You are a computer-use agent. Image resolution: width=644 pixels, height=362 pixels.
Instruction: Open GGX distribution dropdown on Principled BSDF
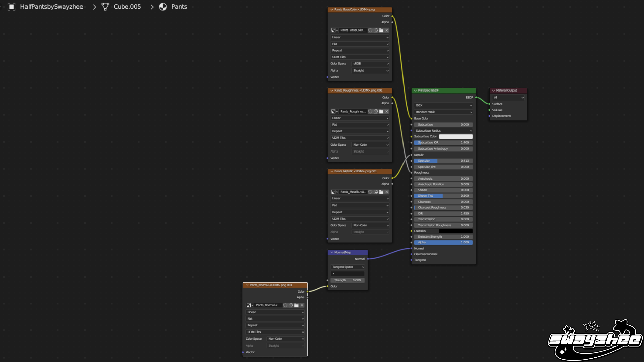coord(443,105)
